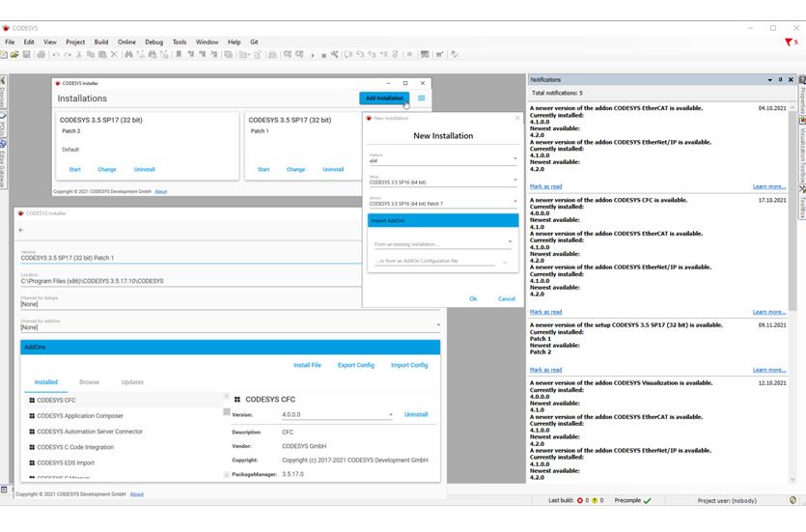Click the back arrow in CODESYS Installer
This screenshot has width=806, height=532.
point(21,231)
